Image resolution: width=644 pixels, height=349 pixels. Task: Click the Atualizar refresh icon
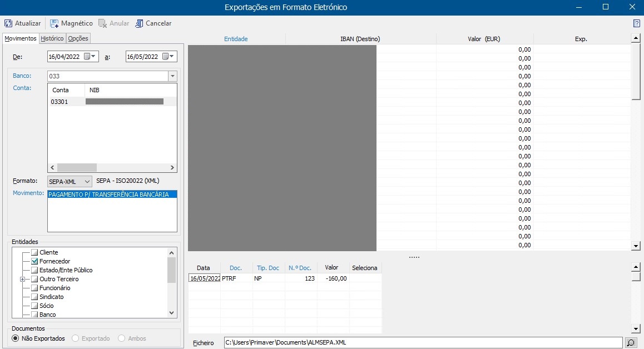coord(8,23)
